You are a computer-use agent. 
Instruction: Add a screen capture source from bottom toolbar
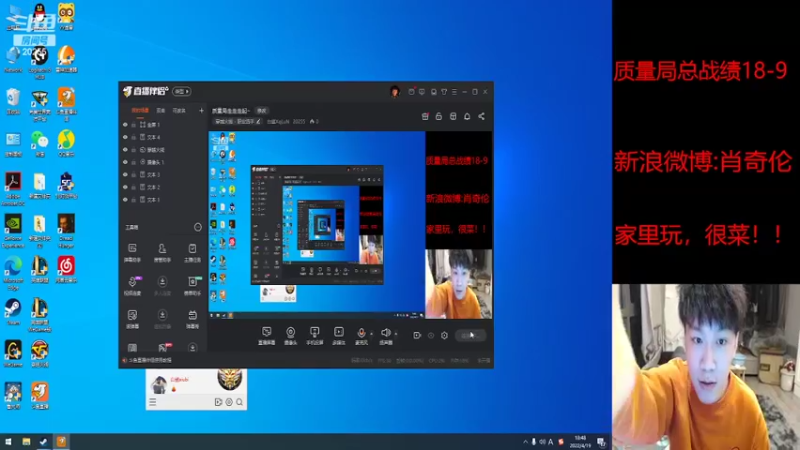coord(266,336)
